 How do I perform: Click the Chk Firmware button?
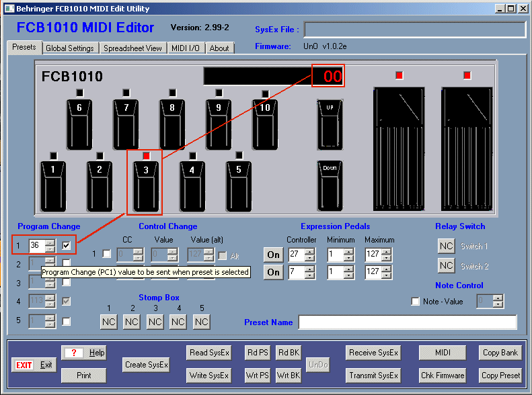(x=443, y=376)
